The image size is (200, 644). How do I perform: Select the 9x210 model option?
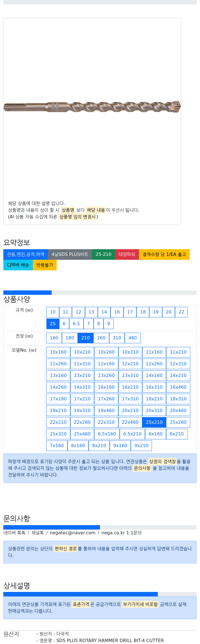(x=141, y=446)
